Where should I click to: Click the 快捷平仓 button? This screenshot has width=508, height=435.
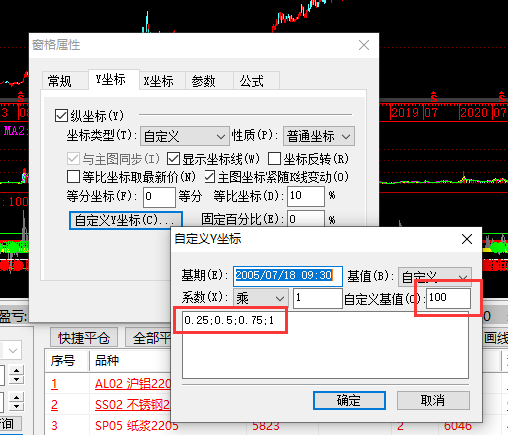[84, 338]
